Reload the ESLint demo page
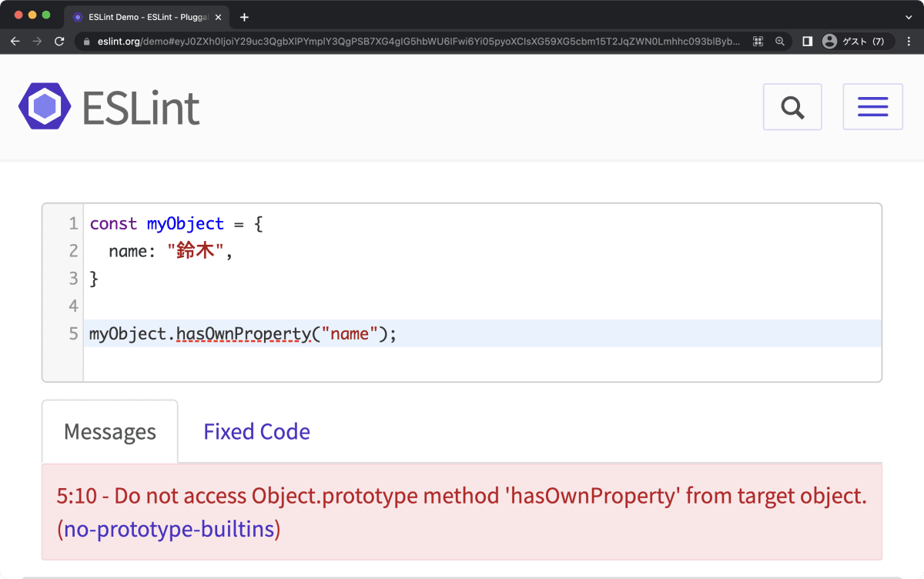The width and height of the screenshot is (924, 579). pos(59,42)
